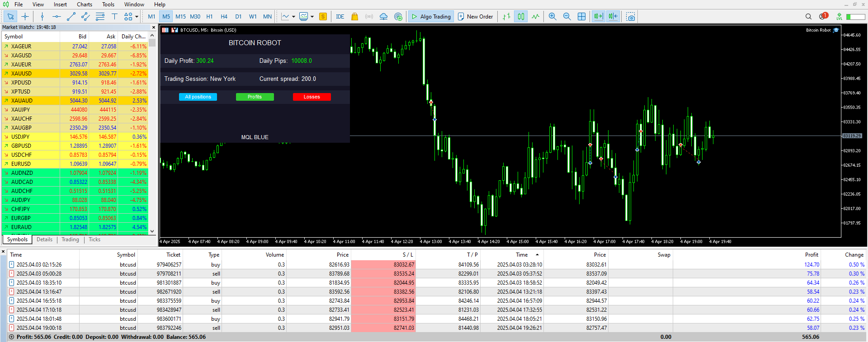Click the gold dollar sign toolbar icon
Image resolution: width=868 pixels, height=342 pixels.
pos(323,17)
